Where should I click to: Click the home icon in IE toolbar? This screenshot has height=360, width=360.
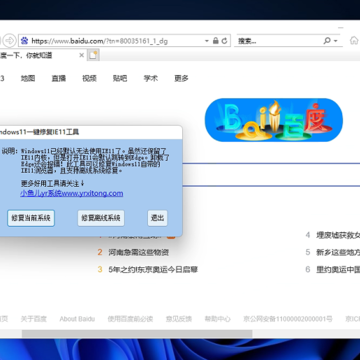pyautogui.click(x=354, y=41)
